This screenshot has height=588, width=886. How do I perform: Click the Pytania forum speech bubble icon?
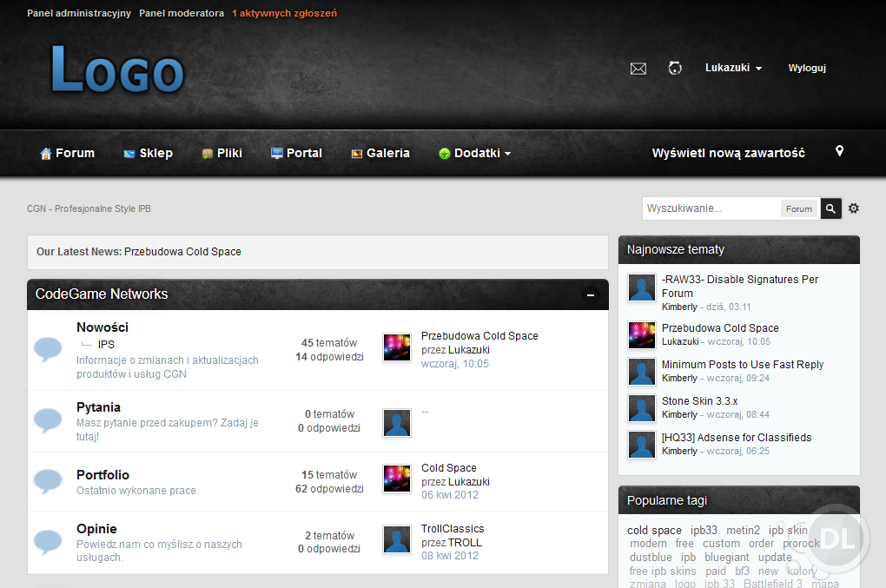click(x=48, y=421)
